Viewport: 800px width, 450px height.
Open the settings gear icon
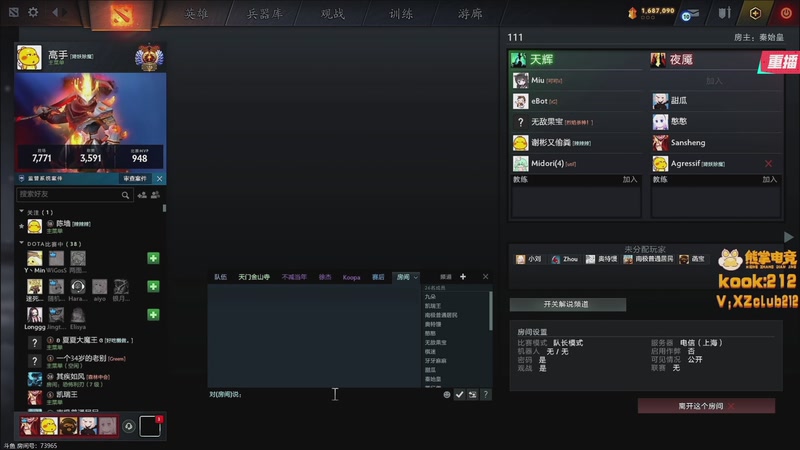pos(33,12)
